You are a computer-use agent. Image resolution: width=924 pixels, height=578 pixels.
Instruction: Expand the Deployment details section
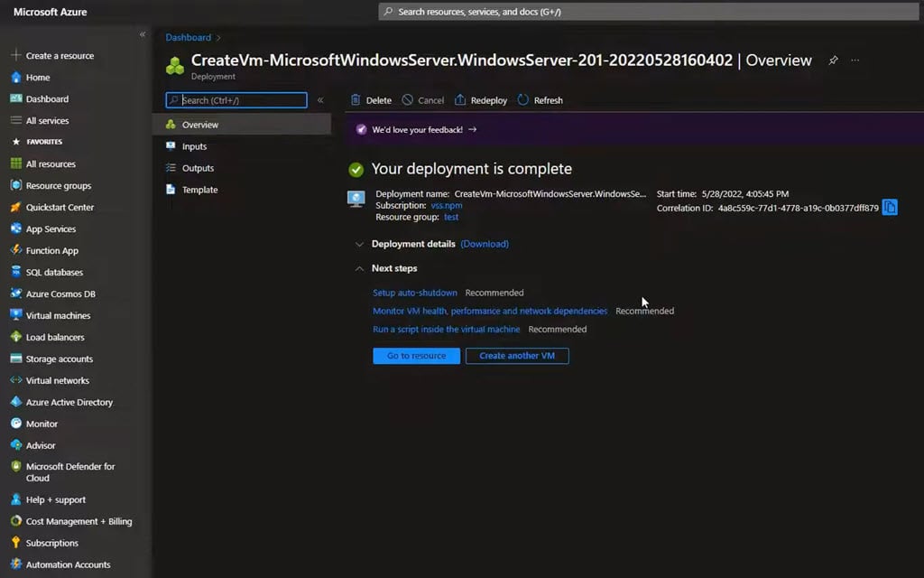(x=359, y=244)
